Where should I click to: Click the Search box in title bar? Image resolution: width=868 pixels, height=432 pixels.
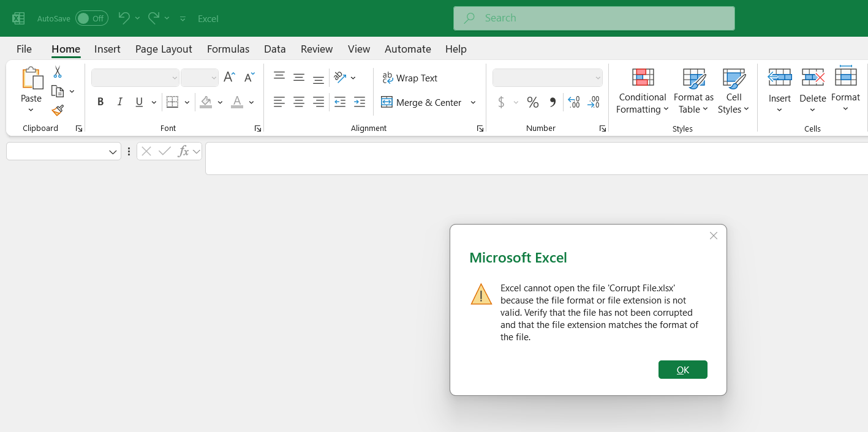coord(594,18)
